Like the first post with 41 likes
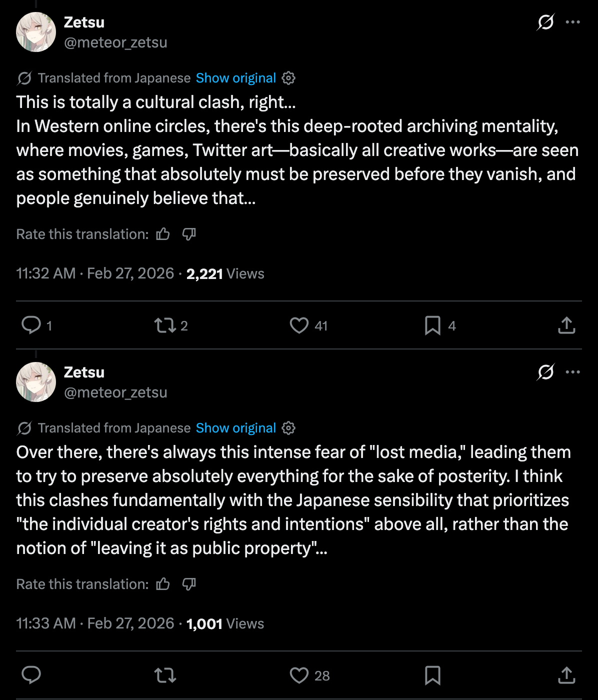This screenshot has width=598, height=700. (299, 325)
